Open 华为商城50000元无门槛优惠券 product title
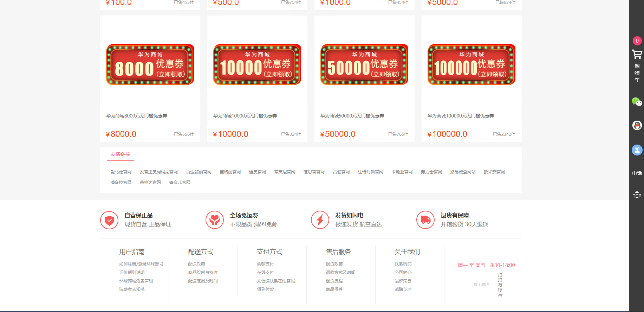 352,116
